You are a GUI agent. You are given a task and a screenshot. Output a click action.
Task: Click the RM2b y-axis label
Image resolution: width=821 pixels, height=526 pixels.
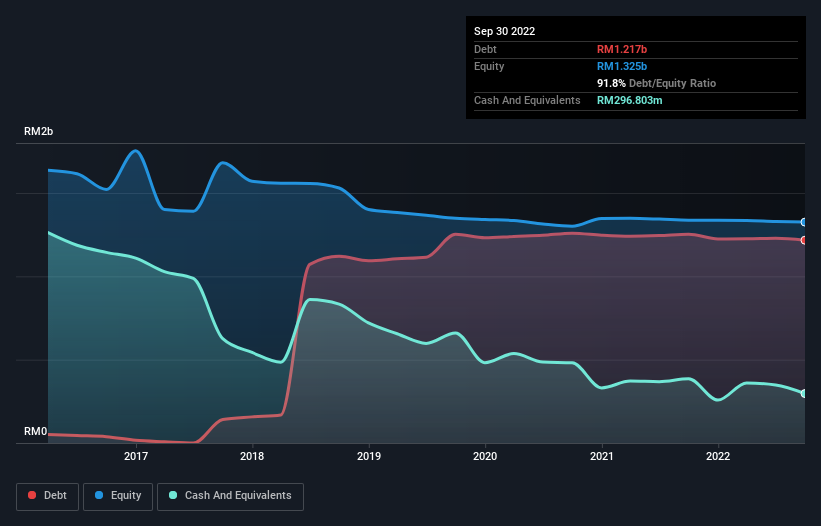38,131
